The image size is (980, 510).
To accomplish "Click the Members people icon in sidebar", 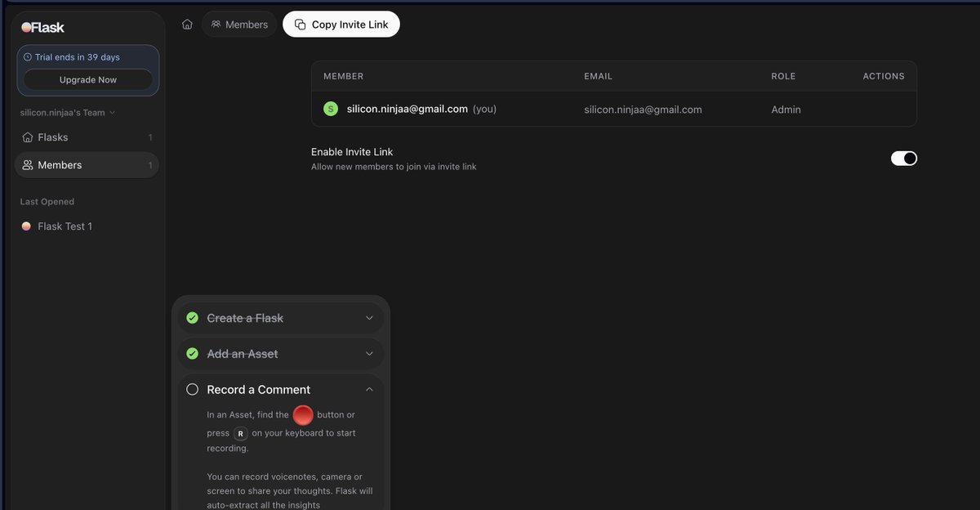I will point(28,165).
